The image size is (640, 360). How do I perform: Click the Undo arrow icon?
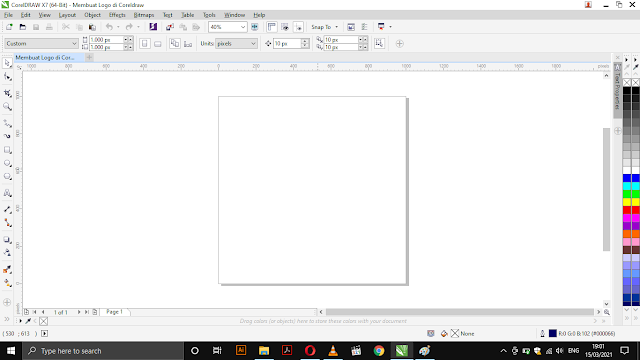pyautogui.click(x=109, y=27)
